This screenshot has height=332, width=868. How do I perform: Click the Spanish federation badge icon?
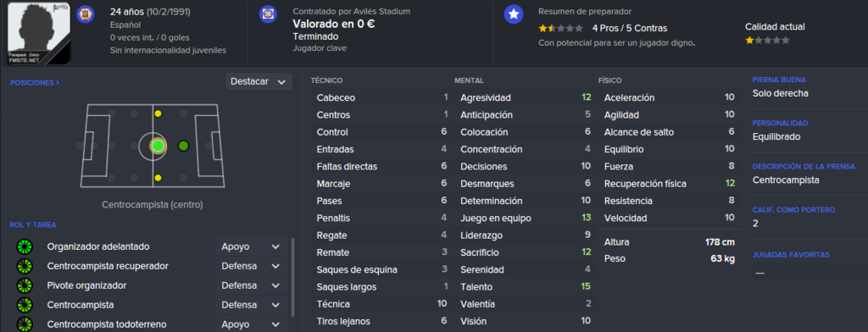pos(85,14)
